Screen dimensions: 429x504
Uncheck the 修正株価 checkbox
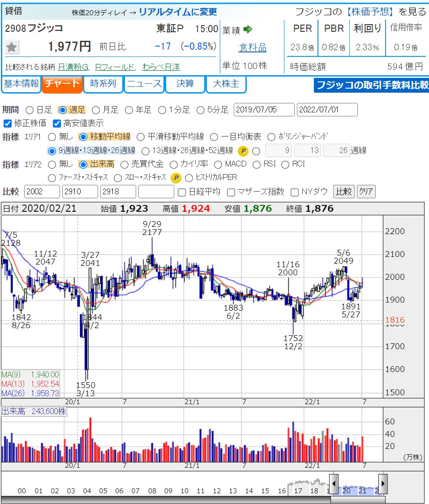point(7,124)
